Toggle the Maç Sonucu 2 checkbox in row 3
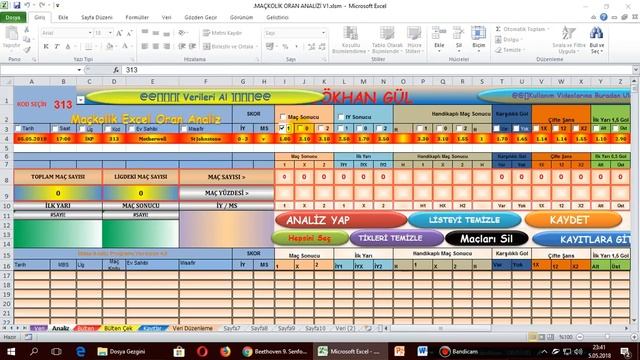640x360 pixels. (x=321, y=128)
